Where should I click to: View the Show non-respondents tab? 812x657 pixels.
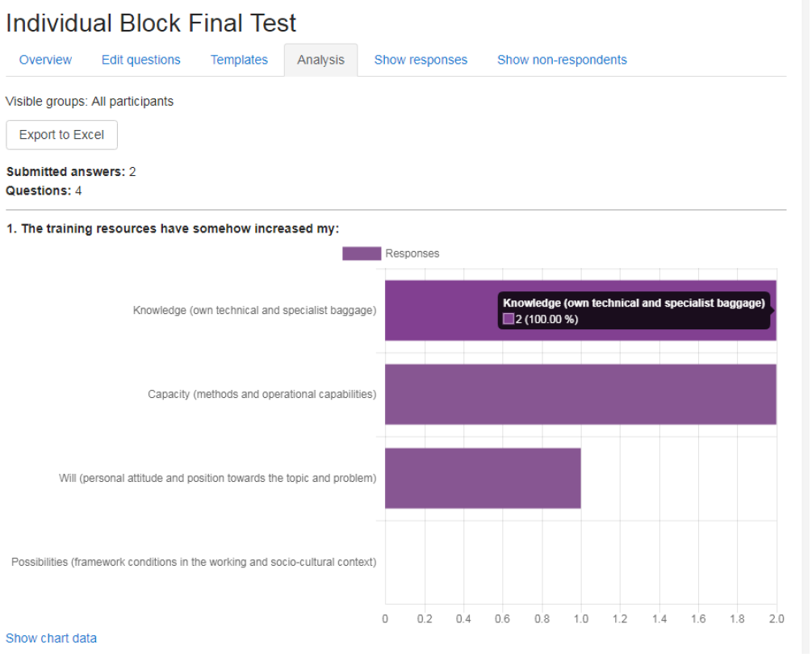[x=562, y=59]
